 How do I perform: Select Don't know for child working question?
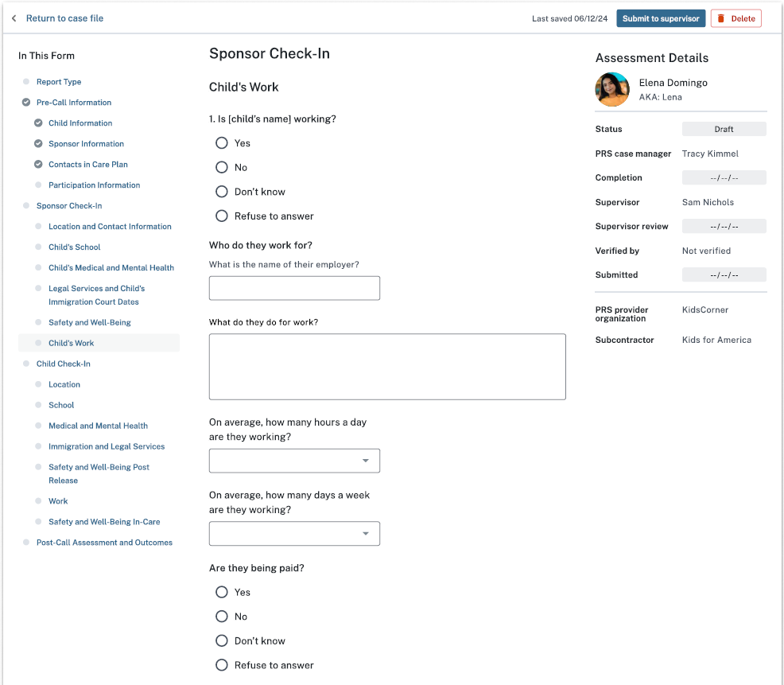tap(222, 192)
